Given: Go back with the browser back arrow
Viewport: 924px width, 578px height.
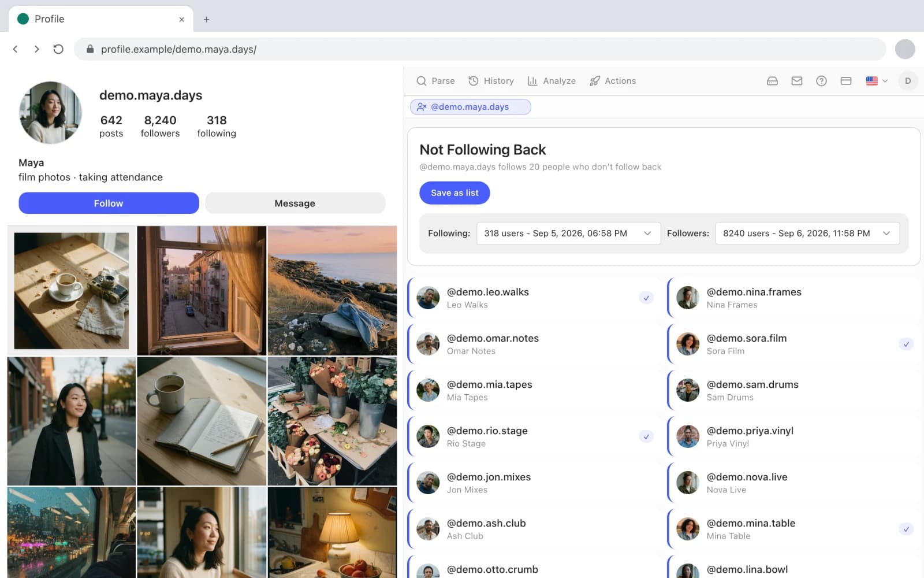Looking at the screenshot, I should (x=16, y=49).
